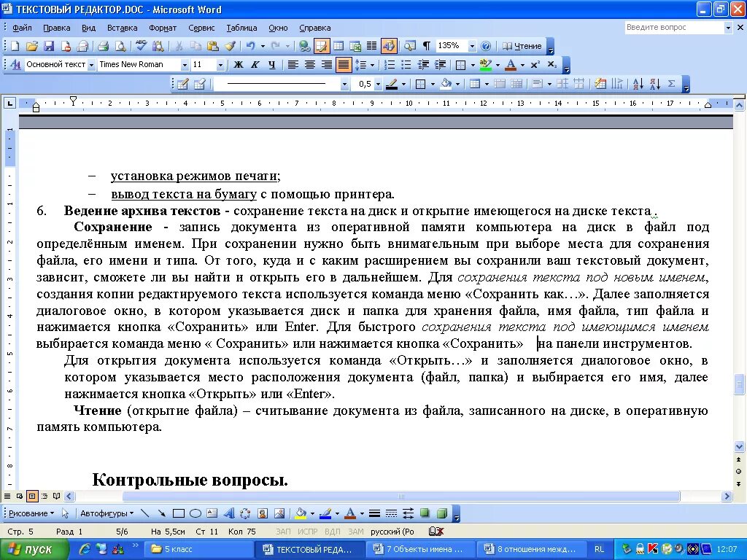The width and height of the screenshot is (747, 560).
Task: Toggle underline formatting (Ч)
Action: (x=271, y=65)
